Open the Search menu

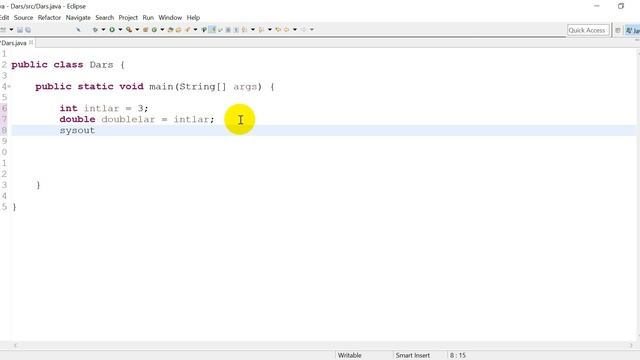[x=104, y=18]
